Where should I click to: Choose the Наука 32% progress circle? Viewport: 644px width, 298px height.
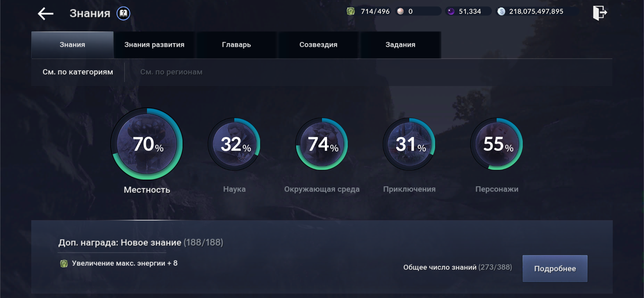click(234, 144)
